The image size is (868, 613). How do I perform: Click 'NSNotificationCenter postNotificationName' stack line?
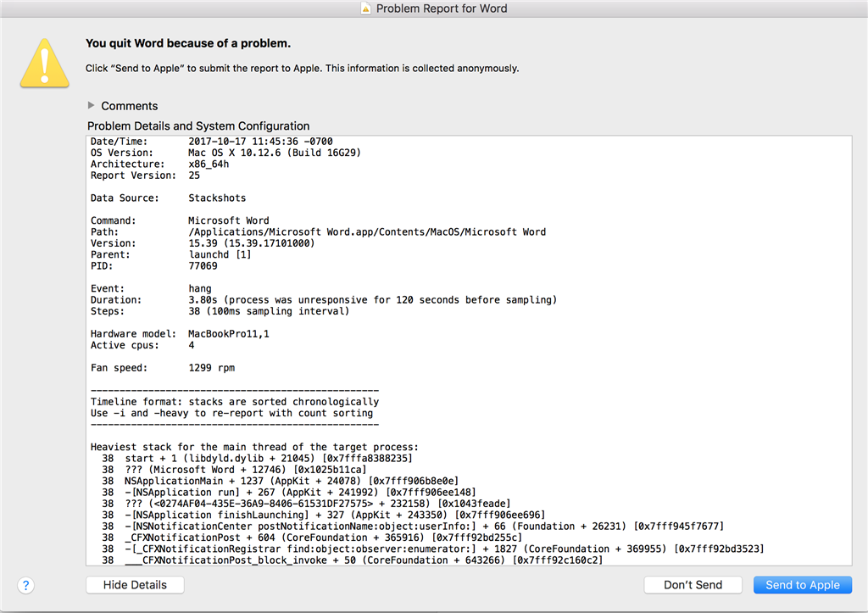click(413, 526)
